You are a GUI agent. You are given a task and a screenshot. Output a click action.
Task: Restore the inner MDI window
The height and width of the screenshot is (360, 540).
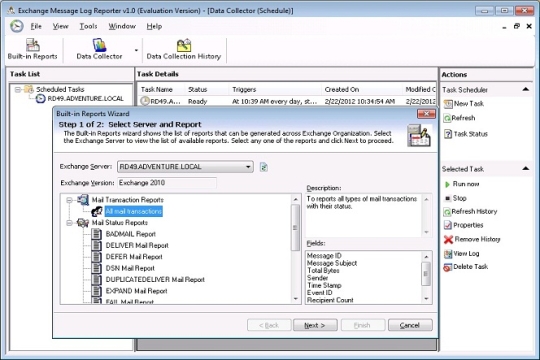click(517, 26)
